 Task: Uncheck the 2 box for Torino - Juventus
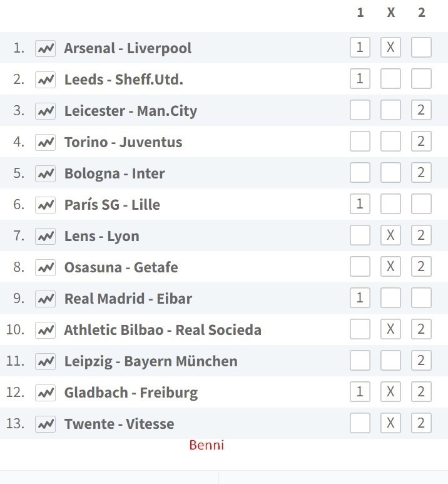[421, 142]
